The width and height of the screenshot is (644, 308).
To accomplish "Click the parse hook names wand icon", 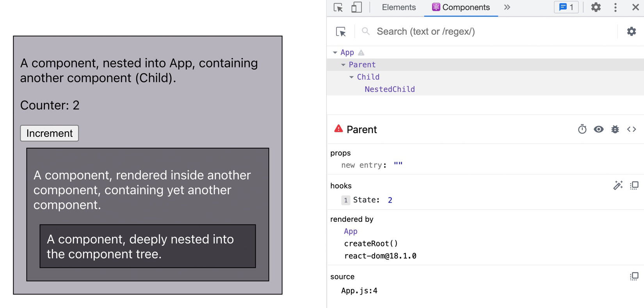I will point(618,186).
